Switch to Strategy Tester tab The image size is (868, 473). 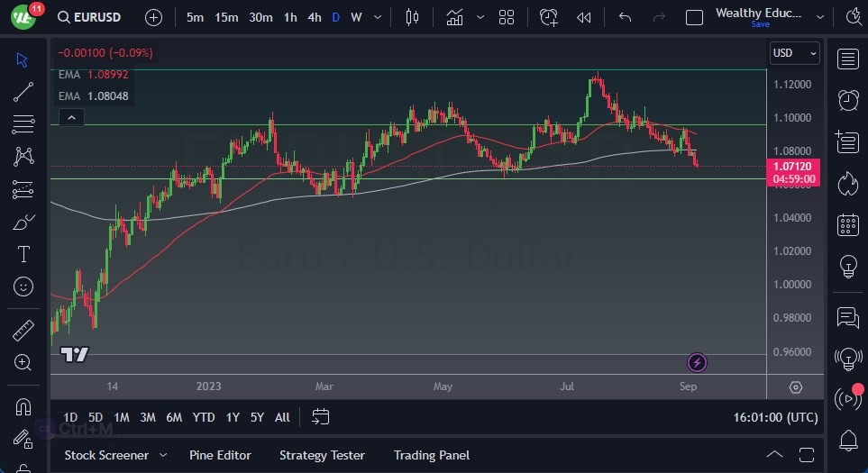322,455
